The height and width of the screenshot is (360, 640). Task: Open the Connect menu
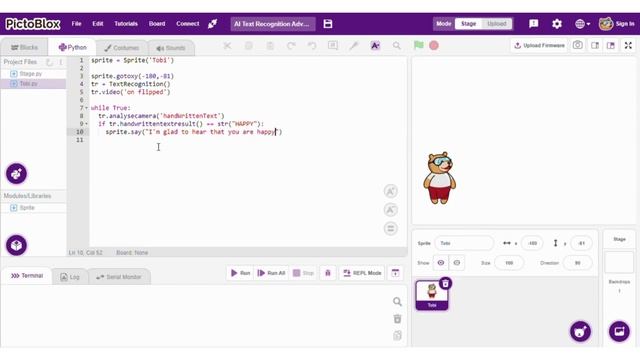click(187, 24)
